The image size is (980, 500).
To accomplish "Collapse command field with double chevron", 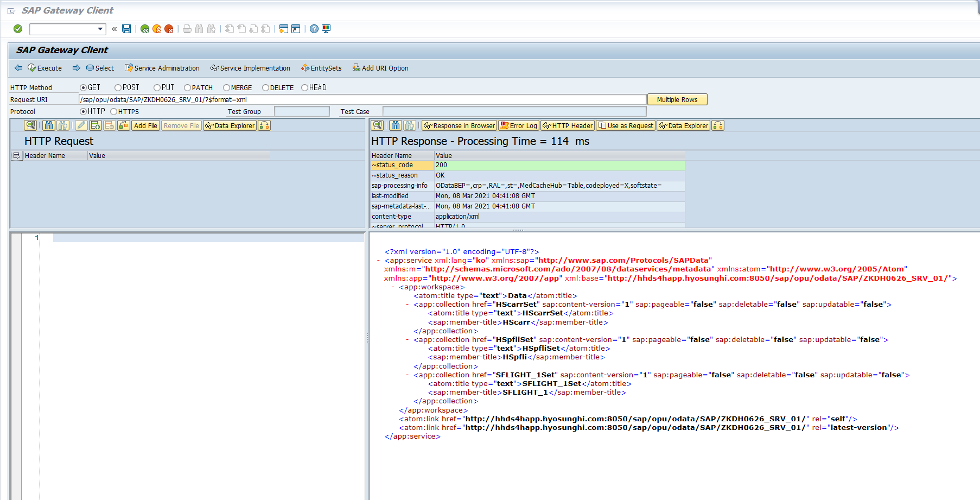I will tap(114, 29).
